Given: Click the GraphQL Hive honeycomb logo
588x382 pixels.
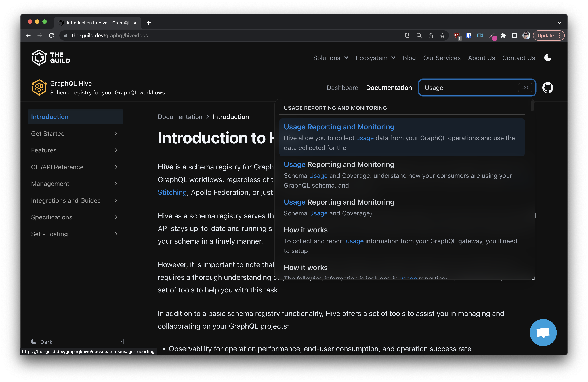Looking at the screenshot, I should pyautogui.click(x=39, y=87).
